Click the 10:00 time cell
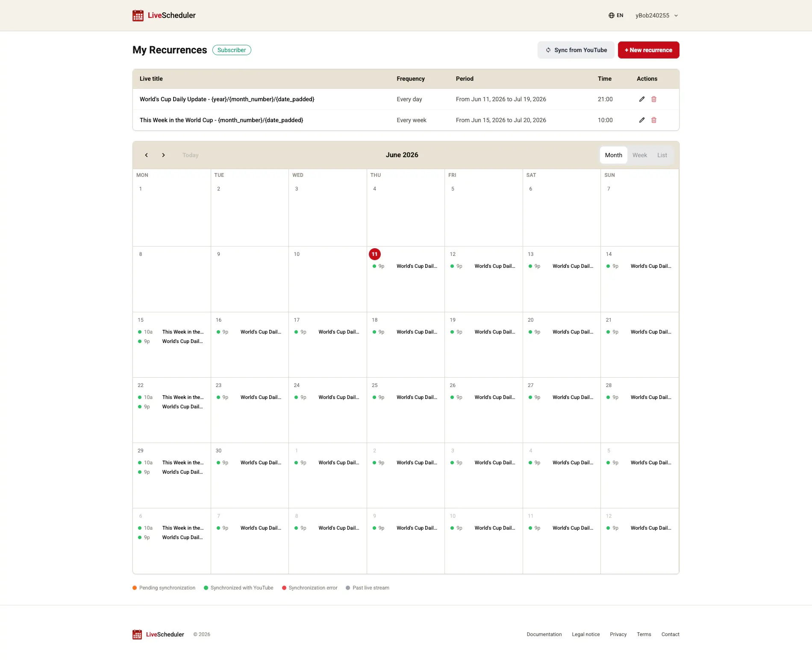812x660 pixels. pos(605,120)
